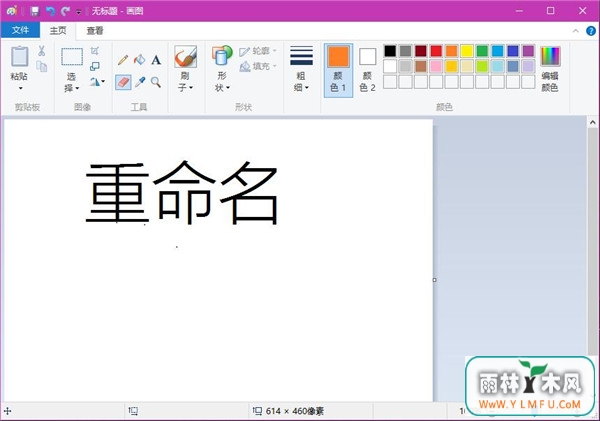Click the first empty custom color slot
The height and width of the screenshot is (421, 600).
tap(390, 82)
